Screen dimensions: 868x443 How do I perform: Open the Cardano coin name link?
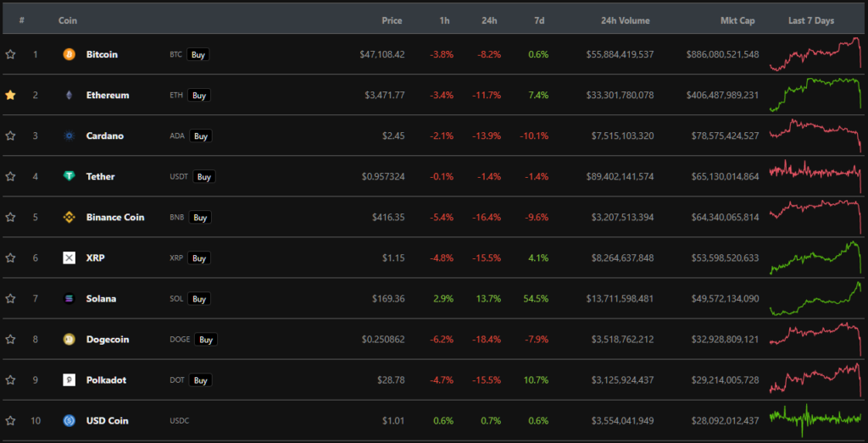(x=105, y=136)
